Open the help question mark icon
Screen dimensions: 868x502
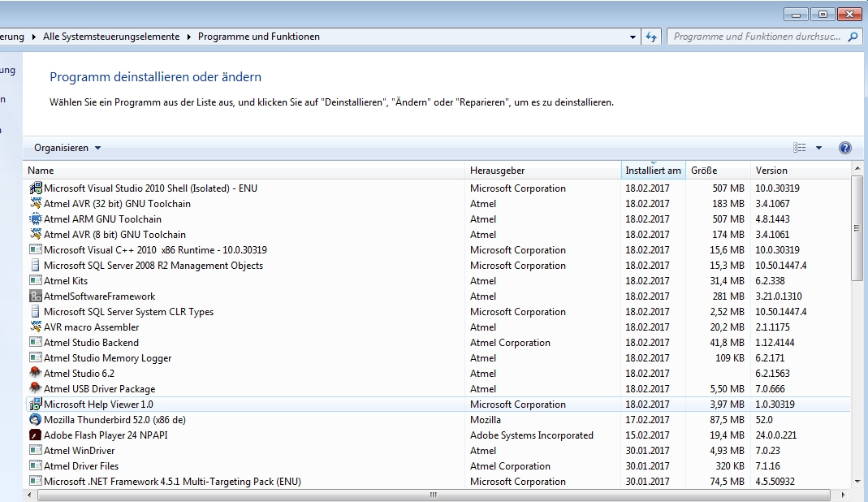(x=844, y=148)
